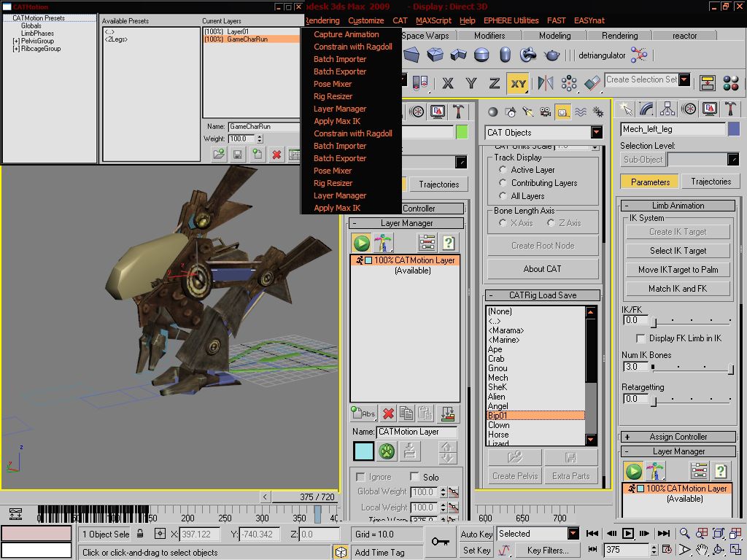
Task: Click the sphere primitive toolbar icon
Action: click(x=481, y=55)
